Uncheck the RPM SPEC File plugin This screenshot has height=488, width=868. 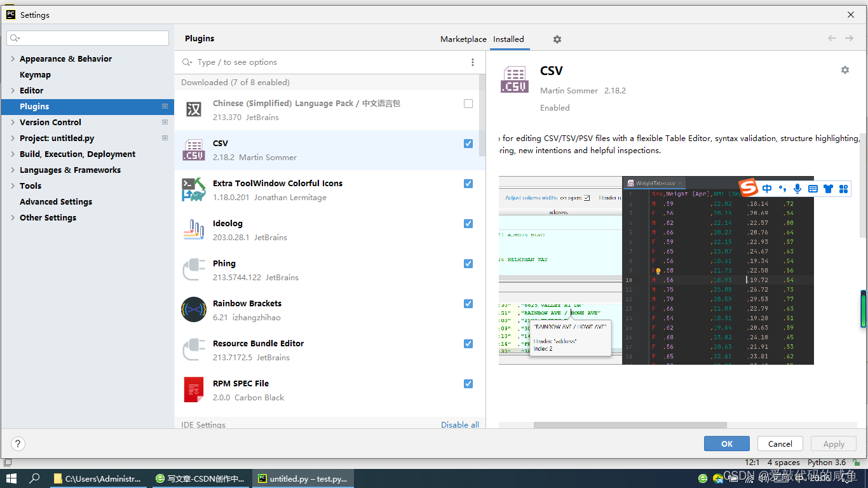click(x=468, y=384)
